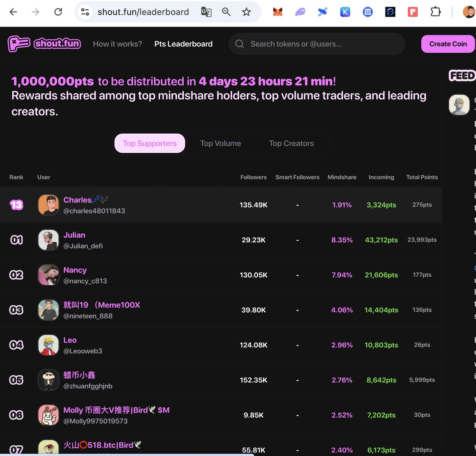The image size is (476, 456).
Task: Click the browser address bar URL
Action: pyautogui.click(x=143, y=12)
